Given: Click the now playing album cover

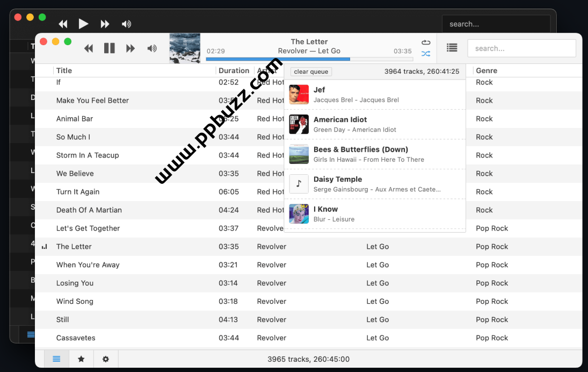Looking at the screenshot, I should click(x=185, y=48).
